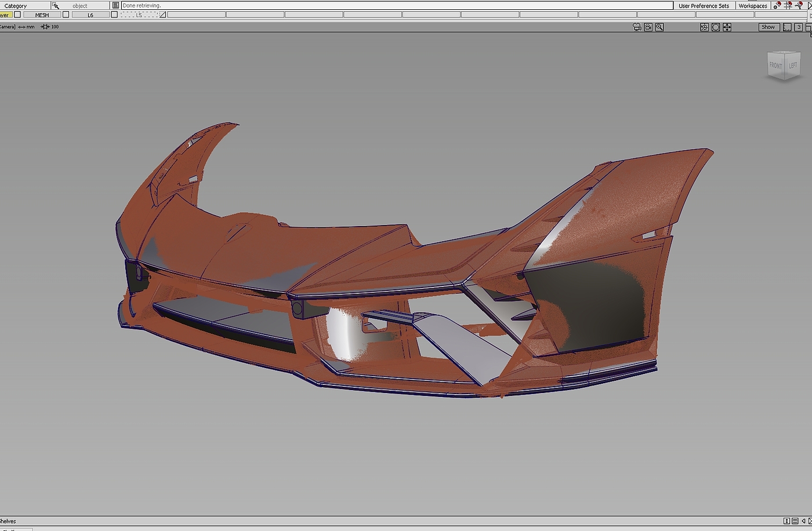
Task: Click the red grid snap icon
Action: point(788,6)
